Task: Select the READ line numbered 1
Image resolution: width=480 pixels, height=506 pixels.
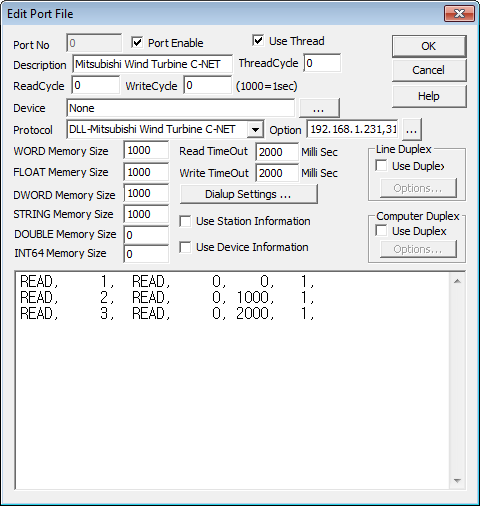Action: pyautogui.click(x=167, y=282)
